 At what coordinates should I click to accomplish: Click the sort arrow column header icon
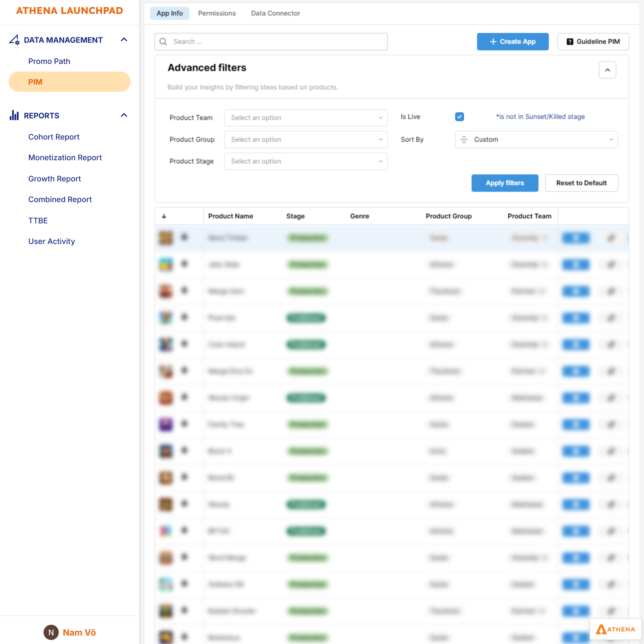click(x=164, y=216)
